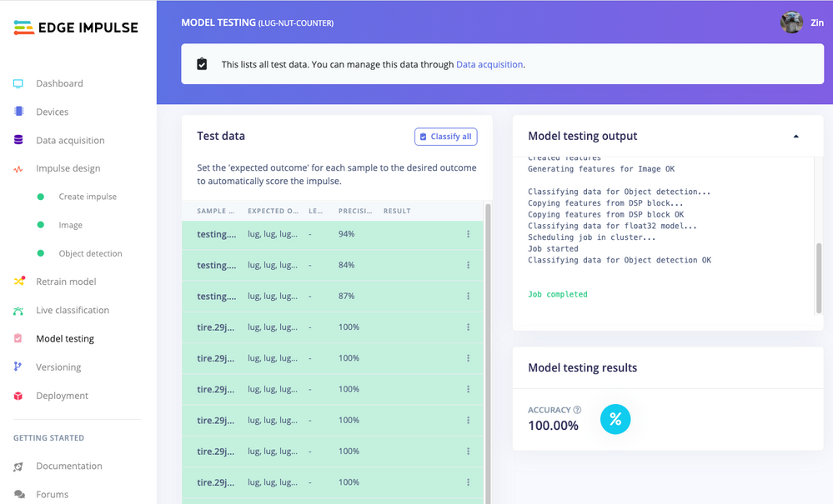833x504 pixels.
Task: Go to Create impulse step
Action: (x=88, y=197)
